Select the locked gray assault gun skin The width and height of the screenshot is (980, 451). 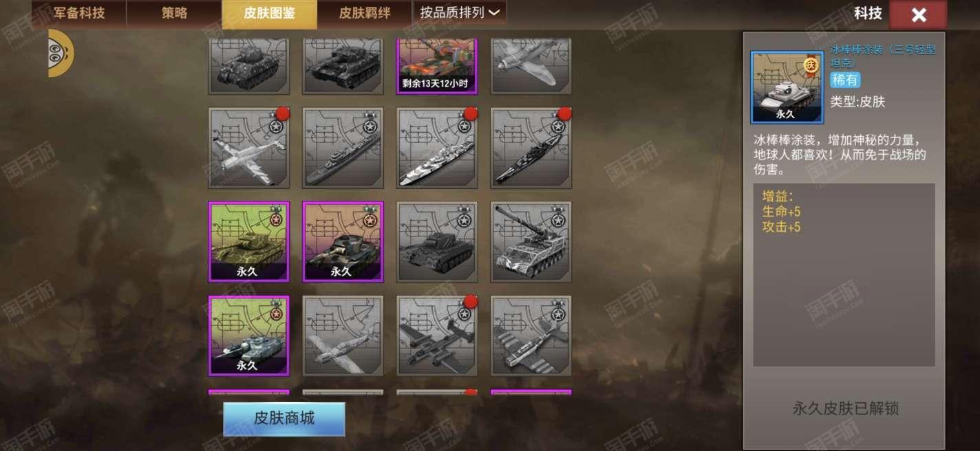pyautogui.click(x=437, y=242)
